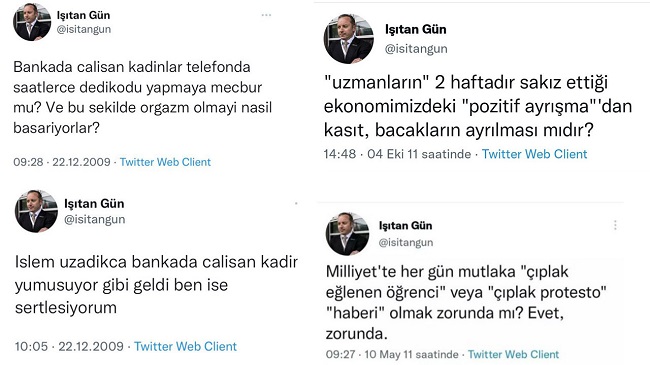Click the @isitangun handle on the Milliyet tweet
This screenshot has width=650, height=365.
405,242
